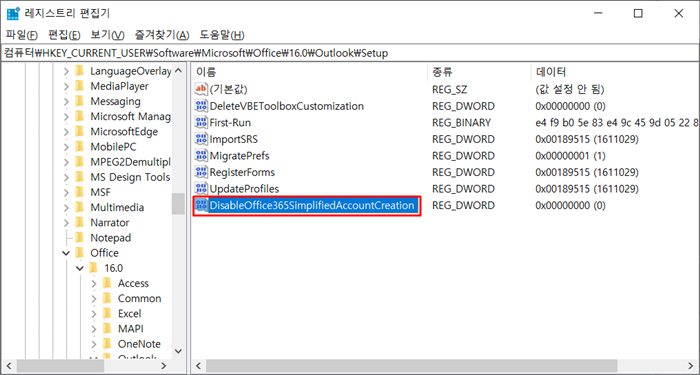The height and width of the screenshot is (375, 700).
Task: Click the MediaPlayer folder icon
Action: click(79, 86)
